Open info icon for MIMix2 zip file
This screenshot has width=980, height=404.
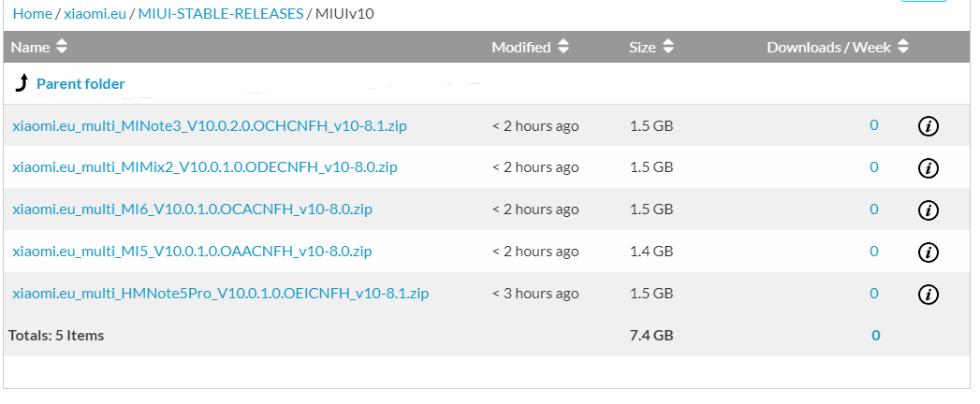coord(928,168)
